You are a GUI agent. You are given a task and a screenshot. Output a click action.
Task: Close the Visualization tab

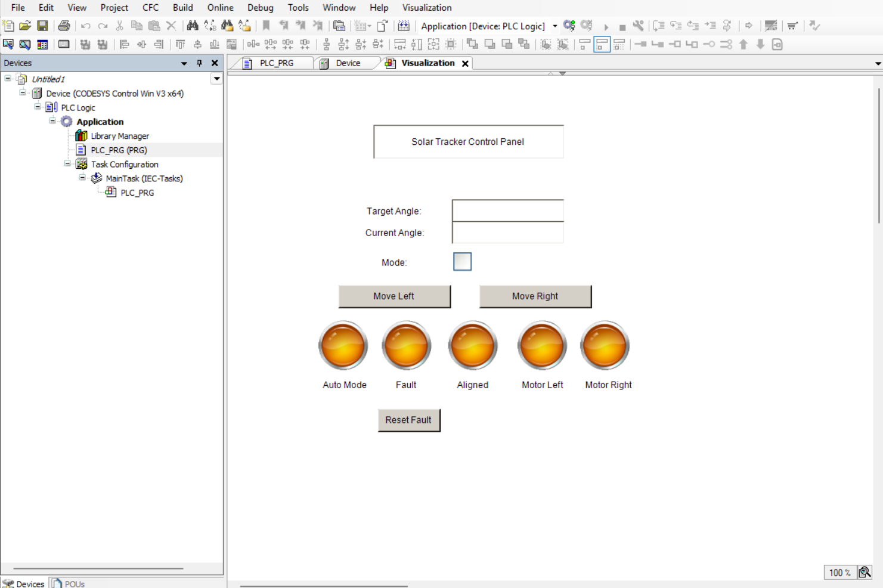(x=465, y=63)
